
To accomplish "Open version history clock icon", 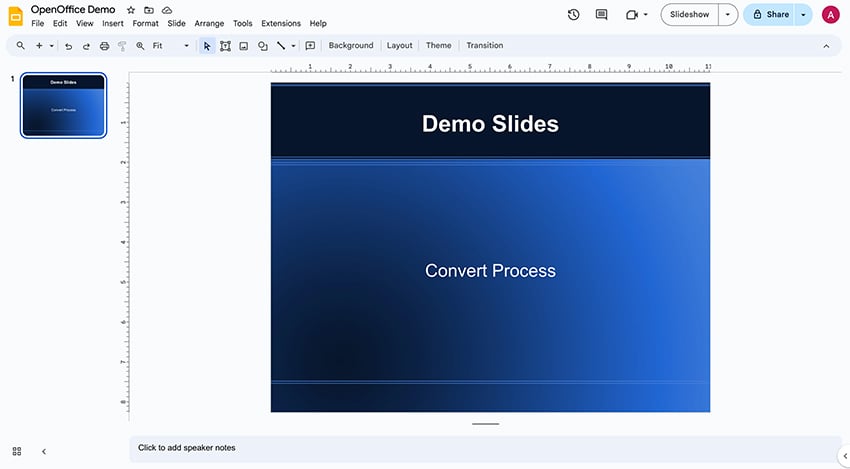I will (573, 15).
